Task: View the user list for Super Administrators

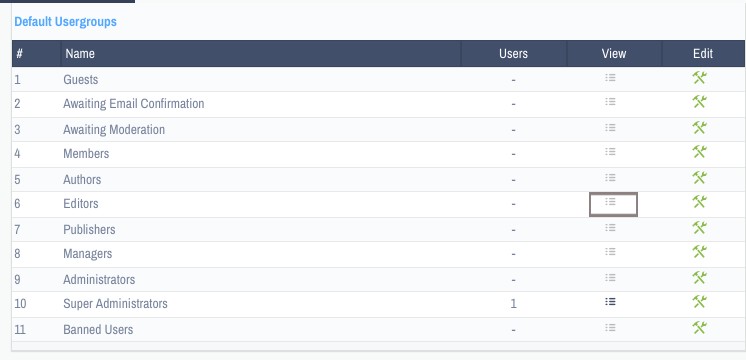Action: (x=610, y=302)
